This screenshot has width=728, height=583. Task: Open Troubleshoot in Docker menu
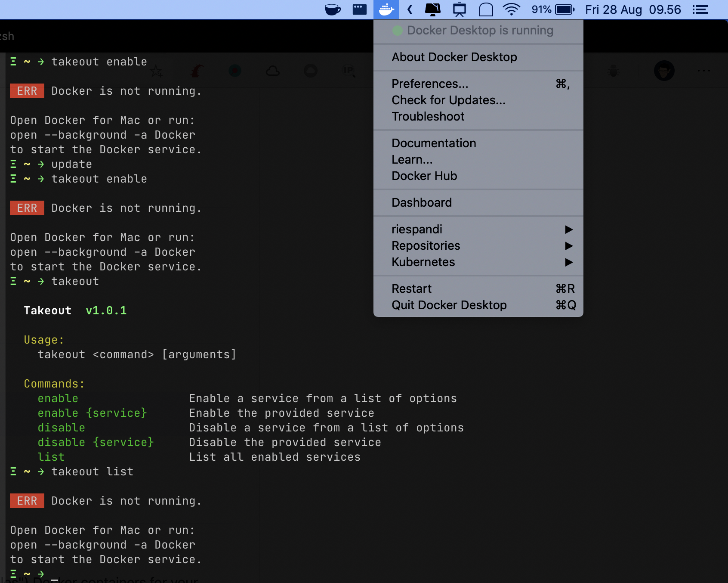(478, 116)
